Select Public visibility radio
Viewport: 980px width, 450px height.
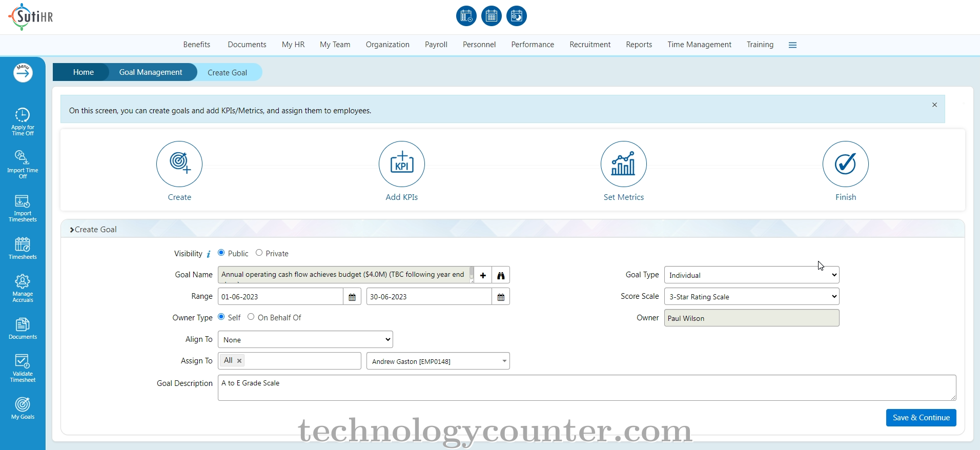[x=221, y=253]
